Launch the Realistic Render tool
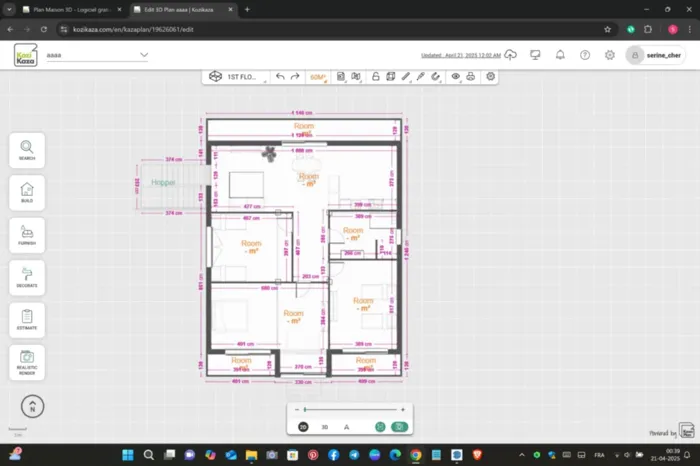Viewport: 700px width, 466px height. click(26, 360)
